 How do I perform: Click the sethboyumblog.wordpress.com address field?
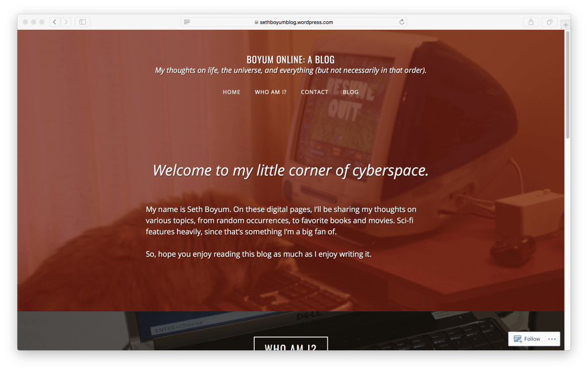coord(296,22)
